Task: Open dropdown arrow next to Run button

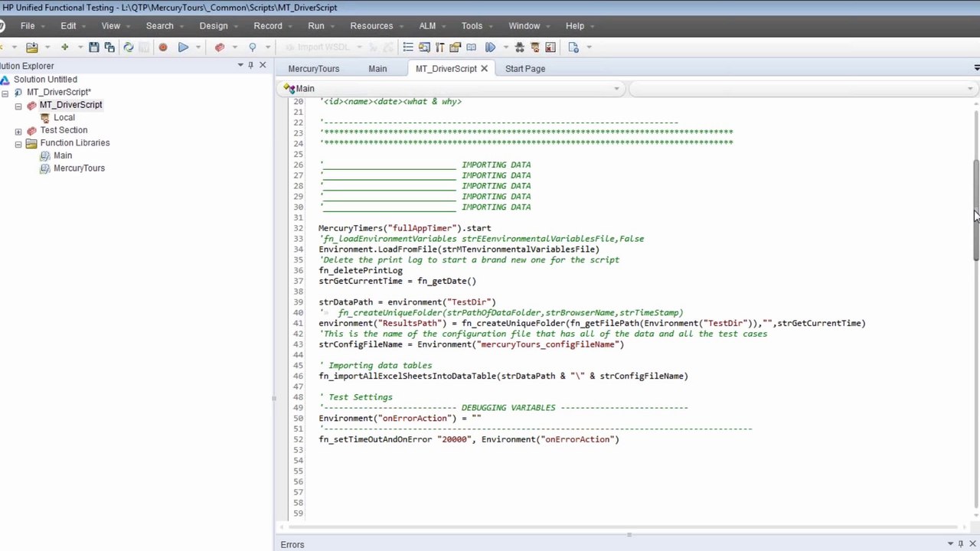Action: click(x=198, y=47)
